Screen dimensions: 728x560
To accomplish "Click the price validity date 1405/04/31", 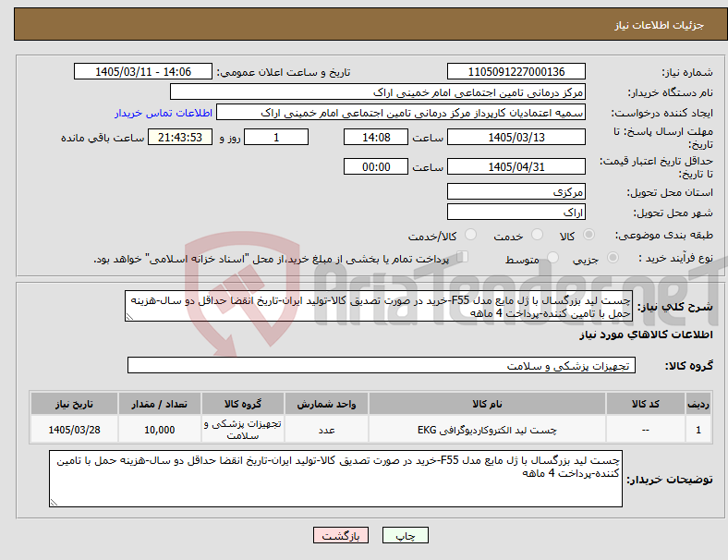I will [x=516, y=166].
